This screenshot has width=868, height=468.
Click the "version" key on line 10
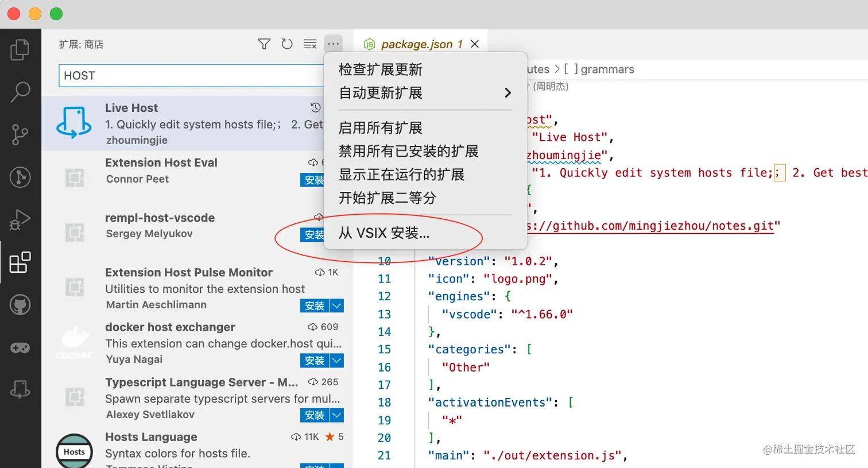459,261
